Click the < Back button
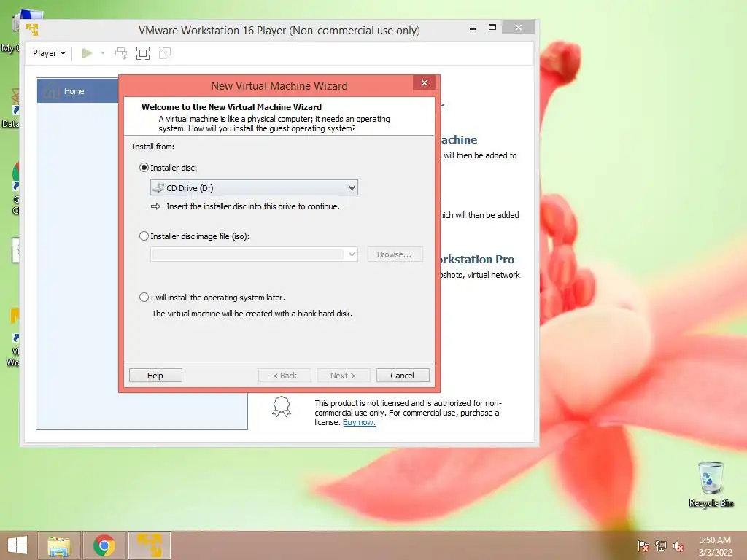Viewport: 747px width, 560px height. (x=285, y=376)
